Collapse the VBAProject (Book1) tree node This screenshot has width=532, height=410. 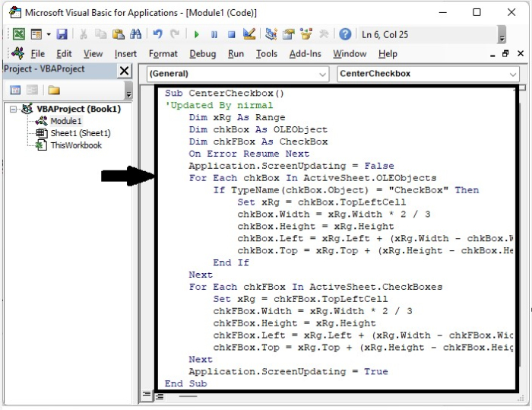(x=14, y=109)
